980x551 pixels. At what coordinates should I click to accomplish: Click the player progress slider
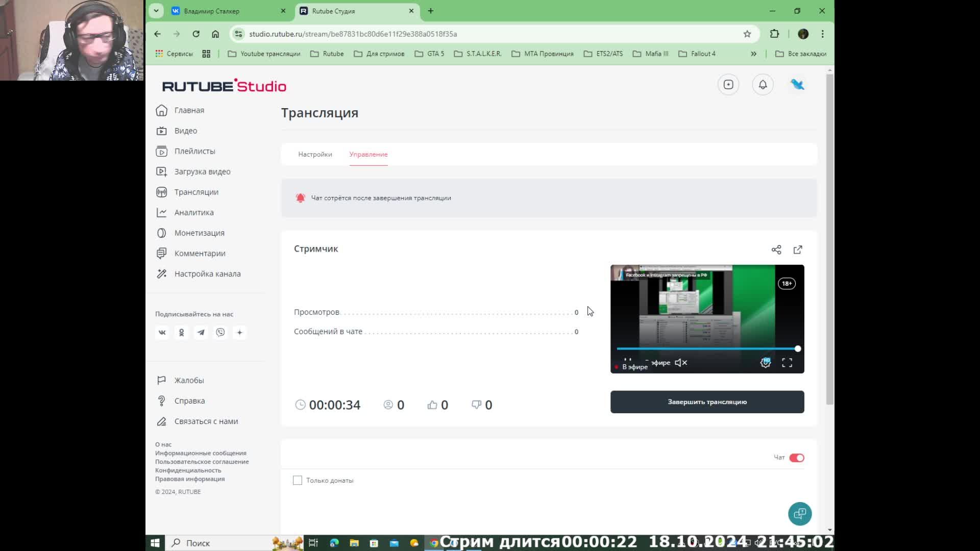[x=707, y=349]
